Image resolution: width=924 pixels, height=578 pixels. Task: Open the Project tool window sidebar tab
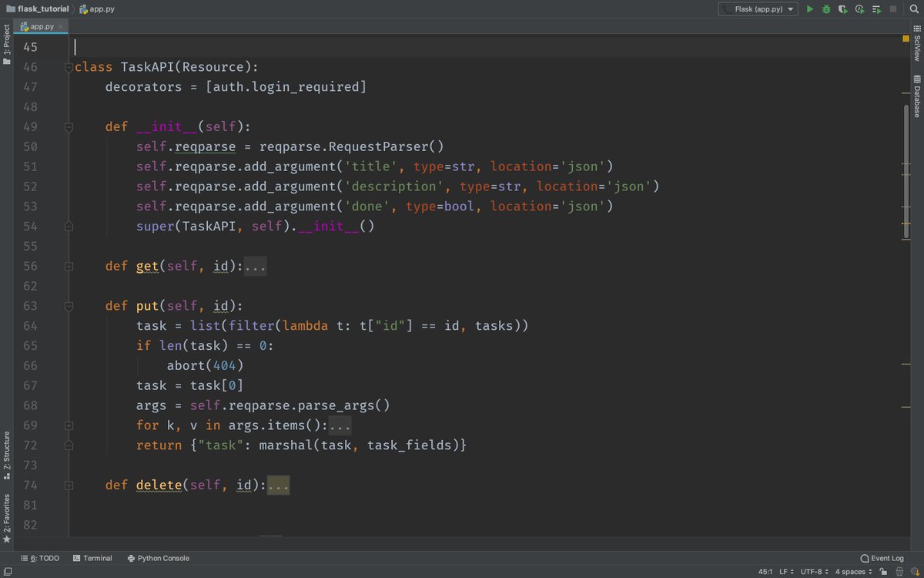tap(7, 44)
